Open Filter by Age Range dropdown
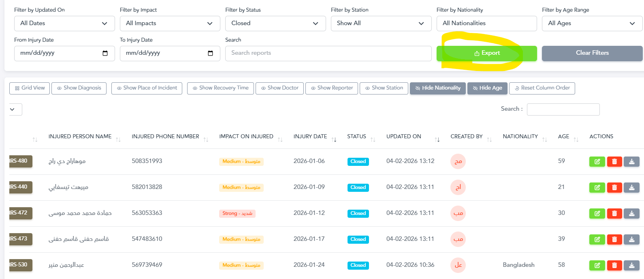 click(592, 24)
